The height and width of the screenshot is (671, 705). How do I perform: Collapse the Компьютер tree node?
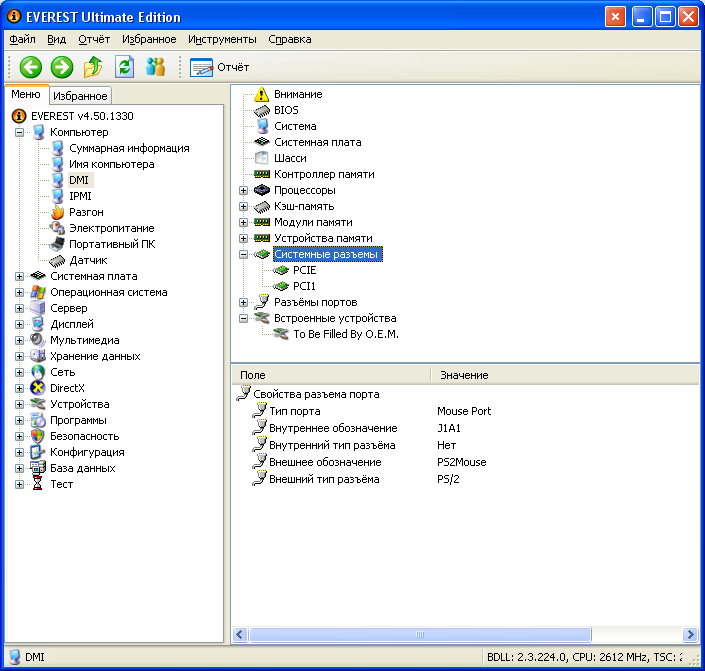[19, 132]
